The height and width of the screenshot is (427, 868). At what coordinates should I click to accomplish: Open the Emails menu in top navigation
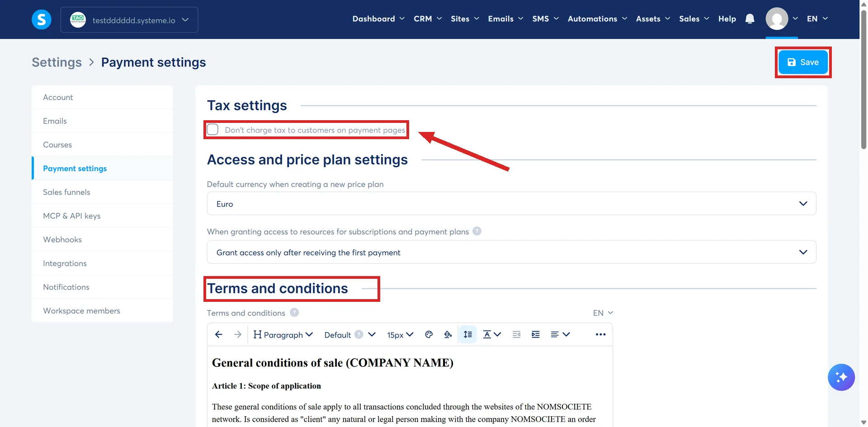[x=505, y=19]
